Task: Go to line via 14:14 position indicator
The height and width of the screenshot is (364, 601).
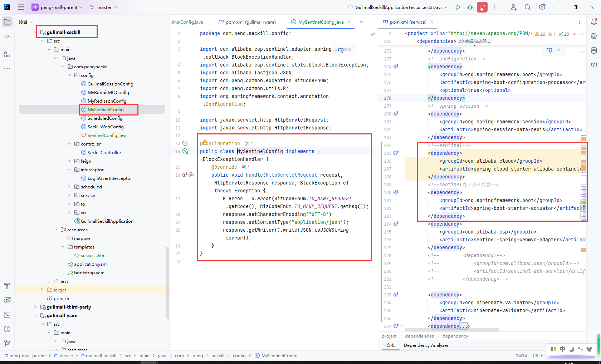Action: pos(521,356)
